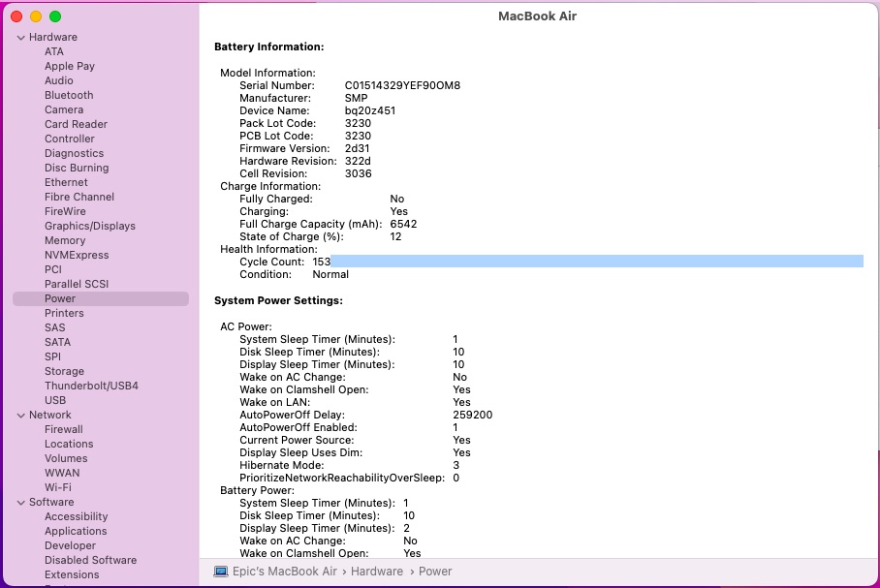Open Firewall under Network
880x588 pixels.
coord(64,429)
